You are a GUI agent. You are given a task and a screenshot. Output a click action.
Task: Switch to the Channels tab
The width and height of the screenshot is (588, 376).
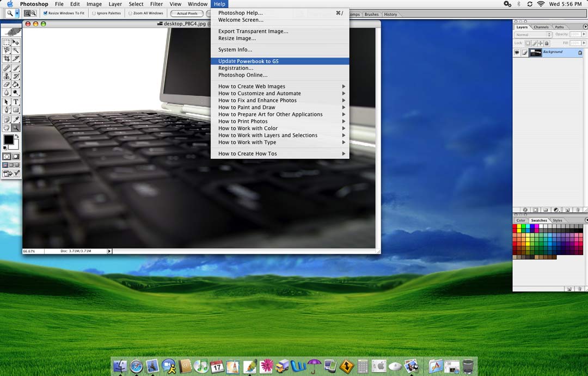541,27
